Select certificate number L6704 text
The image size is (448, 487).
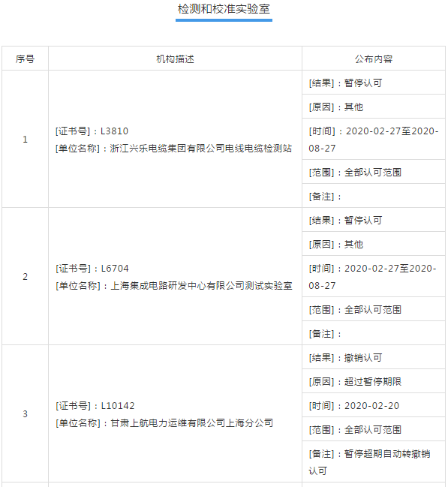115,269
